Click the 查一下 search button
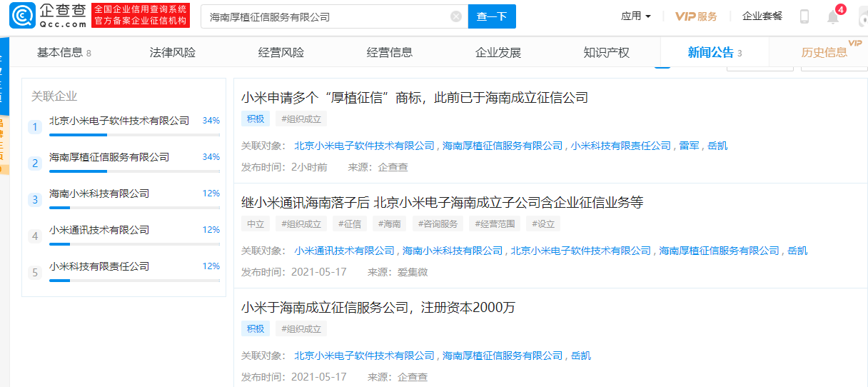Image resolution: width=868 pixels, height=387 pixels. click(x=492, y=16)
